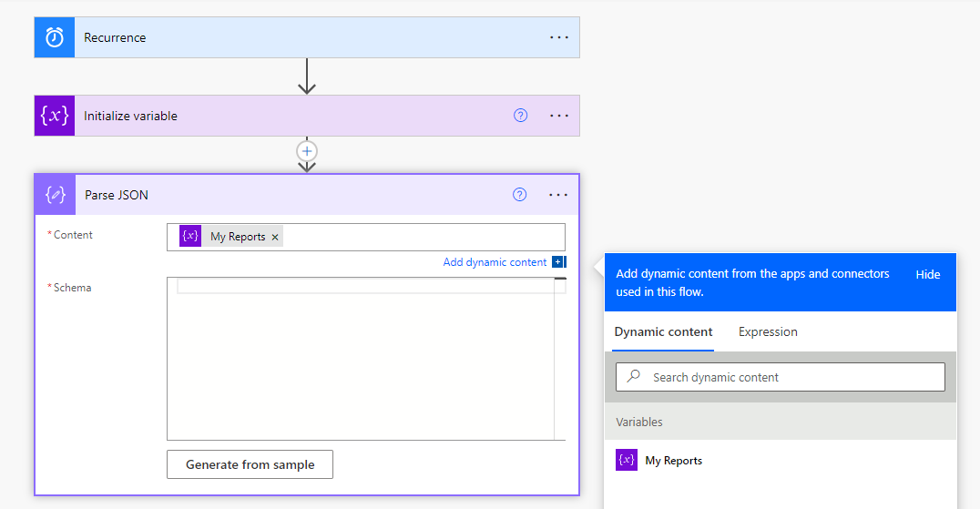Hide the dynamic content panel
Image resolution: width=980 pixels, height=509 pixels.
pos(927,274)
